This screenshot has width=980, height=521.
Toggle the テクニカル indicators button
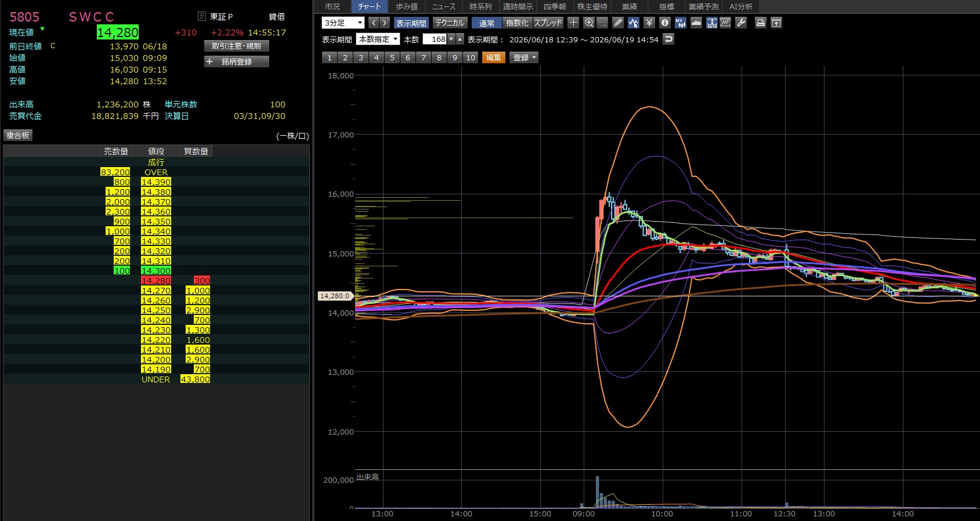point(450,23)
